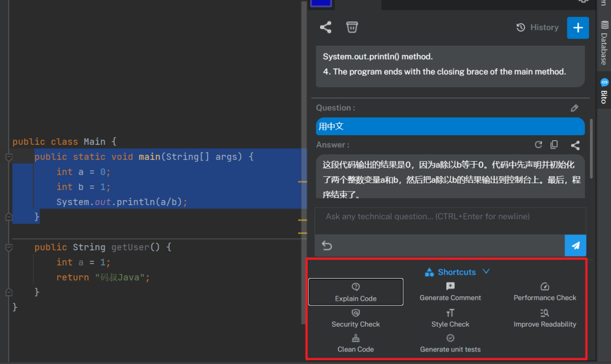The image size is (611, 364).
Task: Run the Performance Check shortcut
Action: [x=544, y=292]
